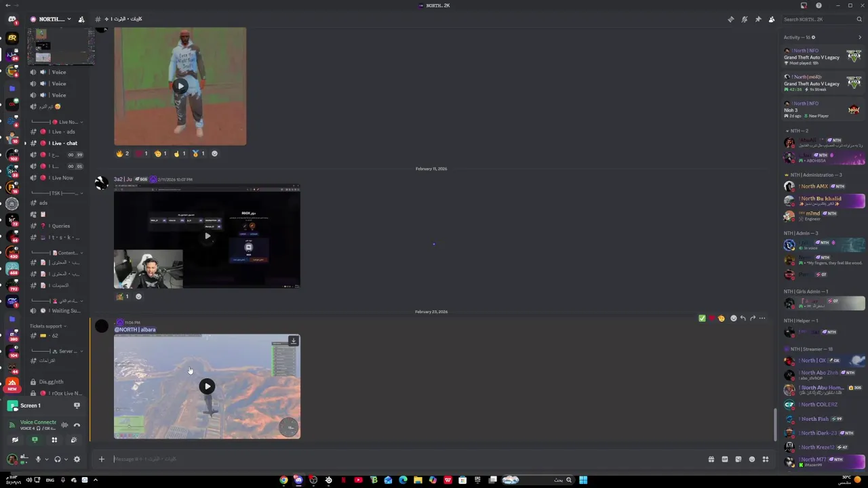Open the Live Now channel

[x=58, y=178]
